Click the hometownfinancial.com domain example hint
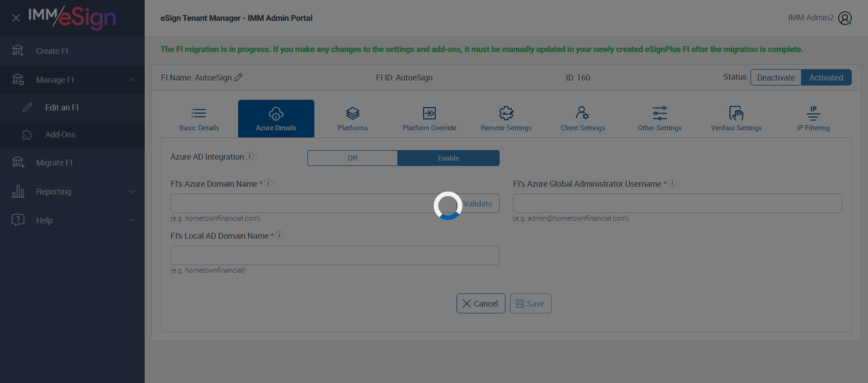 tap(215, 218)
